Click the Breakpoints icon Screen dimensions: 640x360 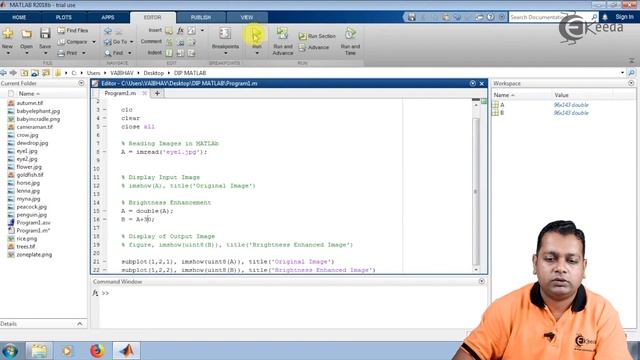pos(225,33)
